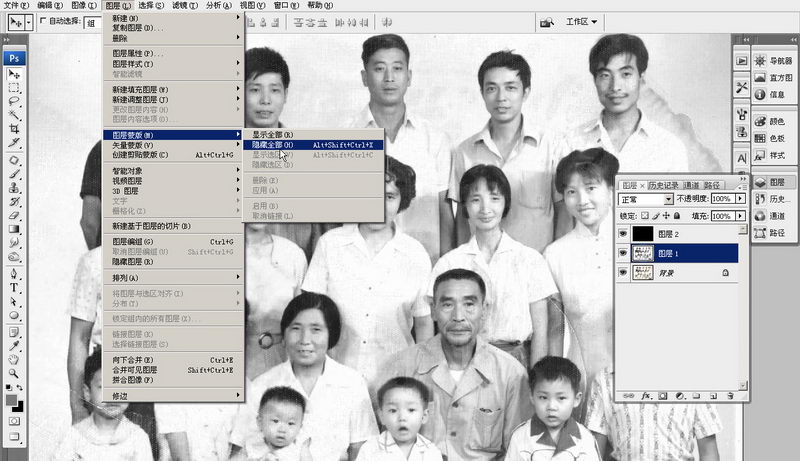Image resolution: width=800 pixels, height=461 pixels.
Task: Switch to the 通道 tab
Action: coord(691,185)
